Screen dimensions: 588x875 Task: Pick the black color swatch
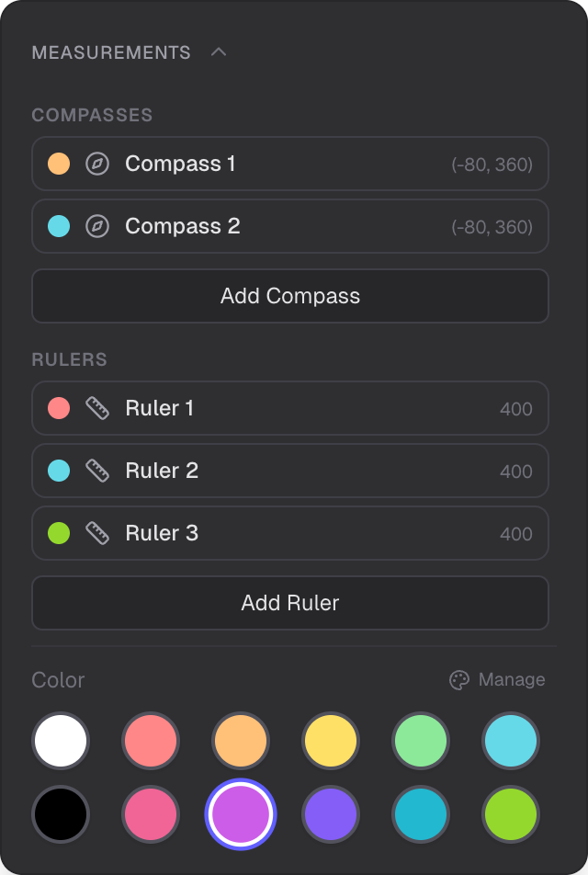[x=61, y=813]
